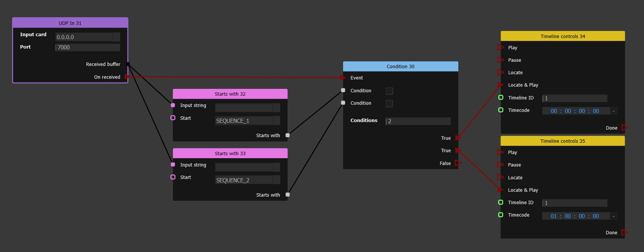Viewport: 644px width, 252px height.
Task: Click the hours value 01 in Timeline controls 35 timecode
Action: tap(553, 216)
